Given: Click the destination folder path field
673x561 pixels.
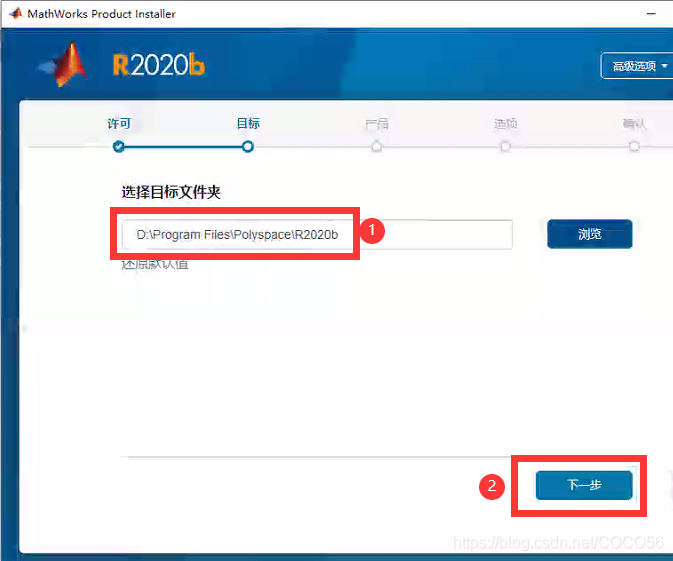Looking at the screenshot, I should (x=317, y=234).
